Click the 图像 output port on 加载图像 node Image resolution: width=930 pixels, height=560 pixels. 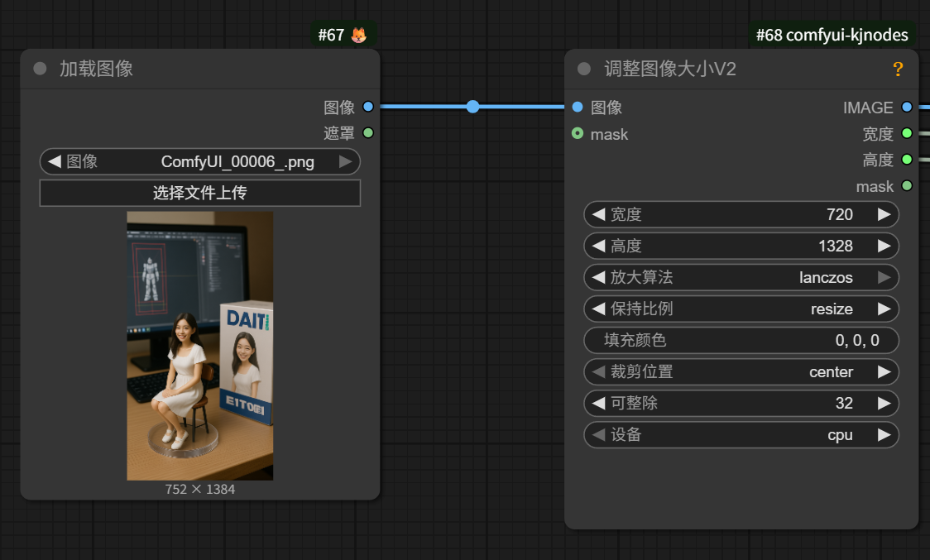click(x=367, y=107)
